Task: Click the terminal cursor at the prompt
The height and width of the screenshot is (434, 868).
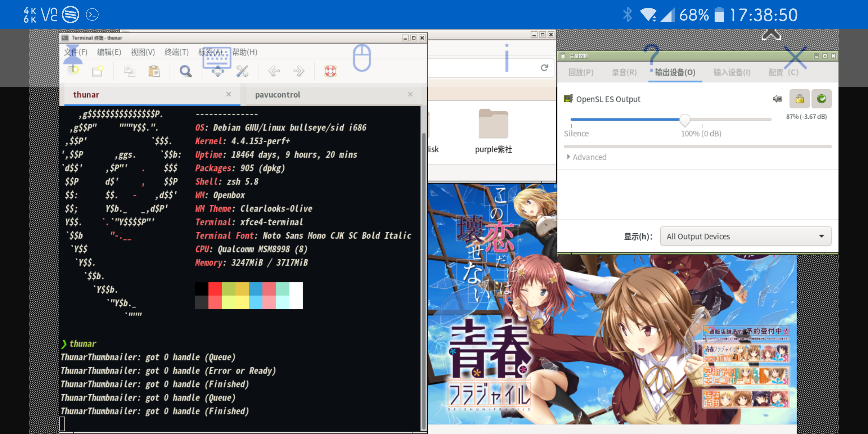Action: pyautogui.click(x=62, y=423)
